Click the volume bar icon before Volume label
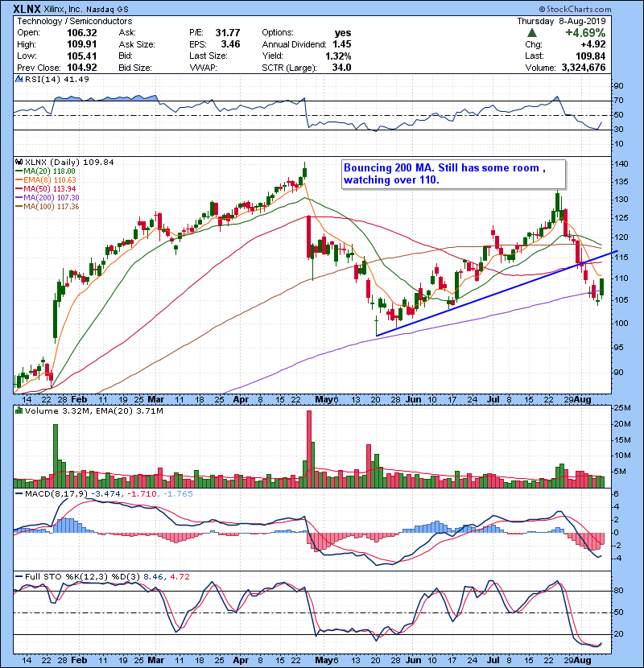The width and height of the screenshot is (644, 668). [17, 413]
